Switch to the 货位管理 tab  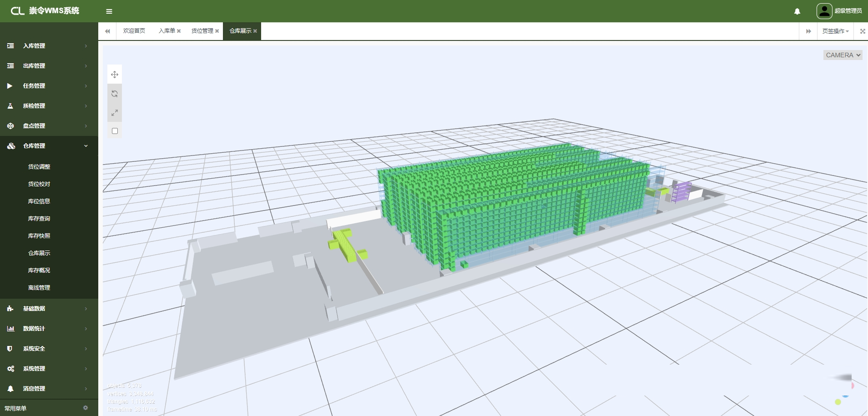(202, 31)
